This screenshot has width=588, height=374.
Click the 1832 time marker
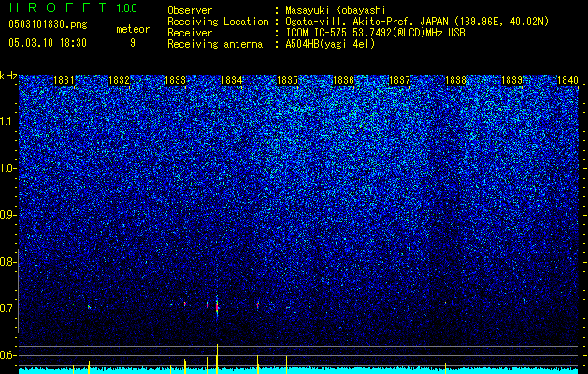click(x=120, y=80)
